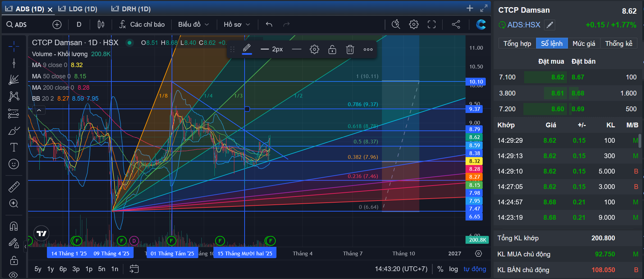
Task: Toggle log scale mode
Action: tap(454, 269)
